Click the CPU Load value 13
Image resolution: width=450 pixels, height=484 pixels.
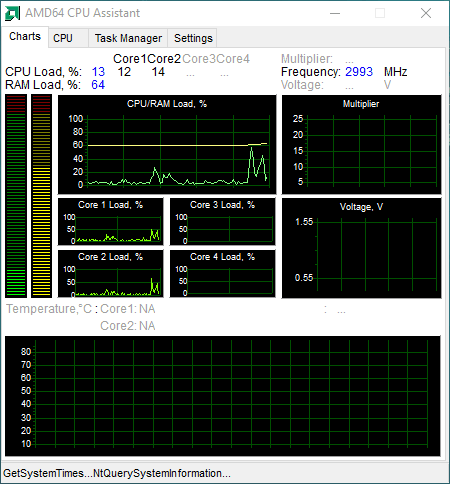[x=98, y=72]
